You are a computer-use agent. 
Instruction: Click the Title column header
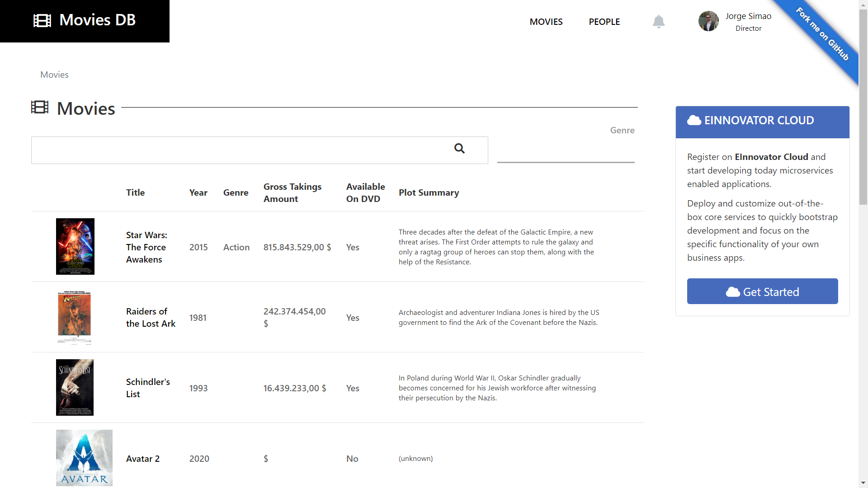coord(135,192)
